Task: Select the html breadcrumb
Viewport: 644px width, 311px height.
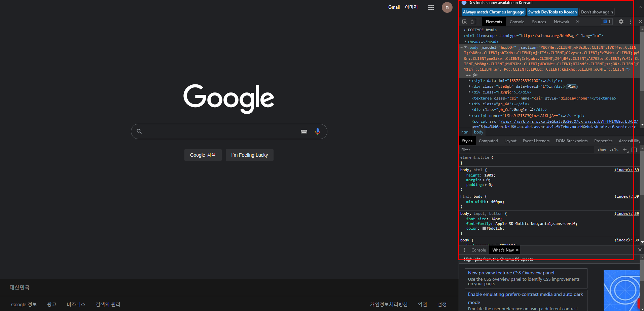Action: pos(465,132)
